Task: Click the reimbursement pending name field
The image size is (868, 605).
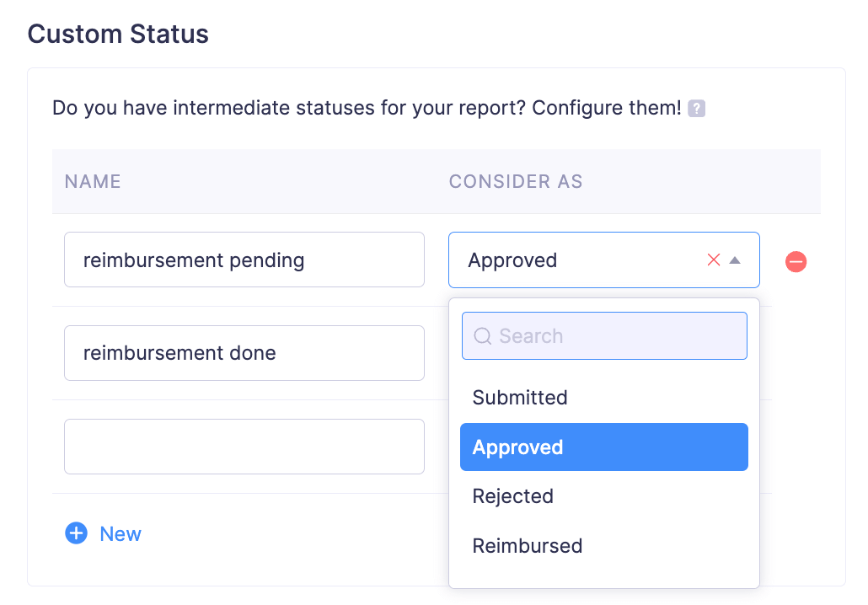Action: (244, 260)
